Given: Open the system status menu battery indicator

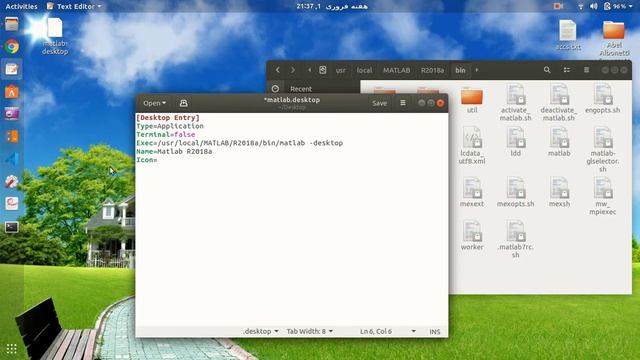Looking at the screenshot, I should tap(618, 6).
